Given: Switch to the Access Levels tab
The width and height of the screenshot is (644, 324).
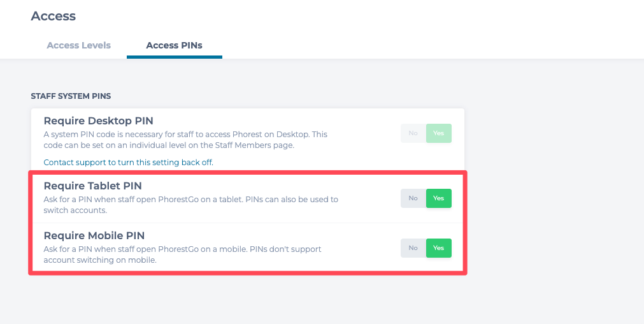Looking at the screenshot, I should click(79, 45).
